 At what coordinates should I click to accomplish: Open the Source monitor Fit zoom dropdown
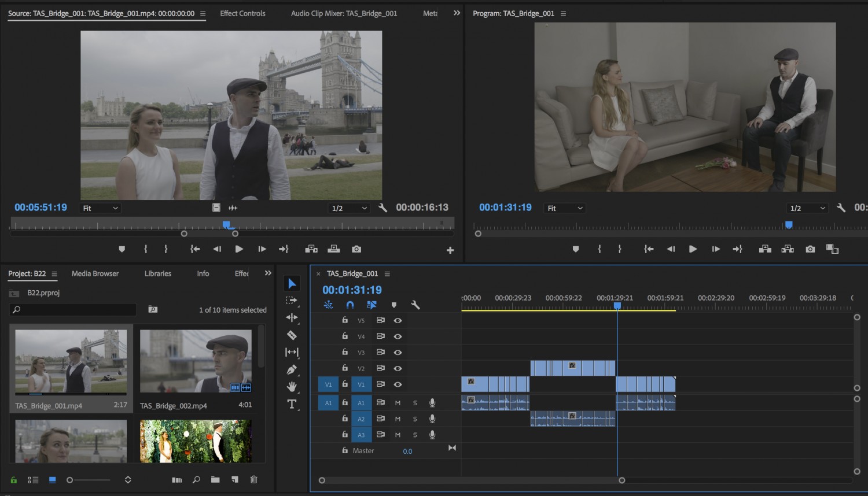pyautogui.click(x=101, y=208)
